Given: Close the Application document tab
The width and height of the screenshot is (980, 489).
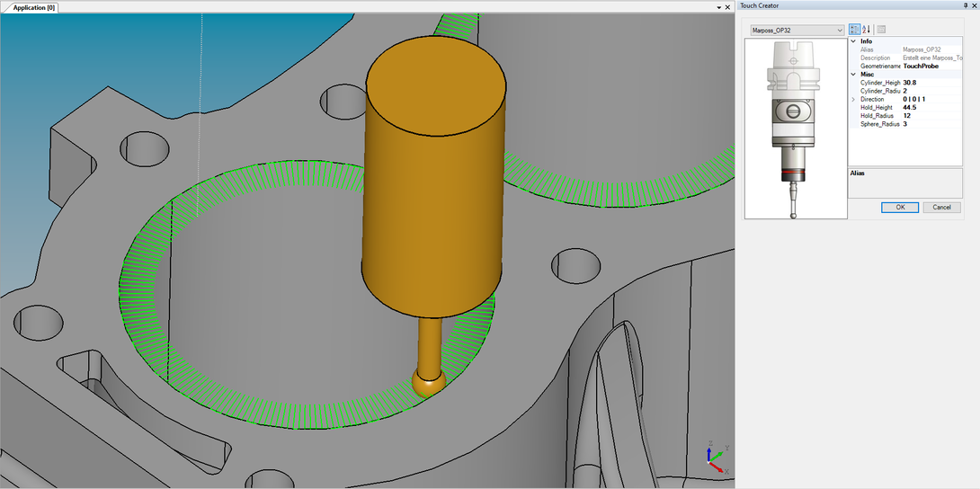Looking at the screenshot, I should [x=727, y=7].
